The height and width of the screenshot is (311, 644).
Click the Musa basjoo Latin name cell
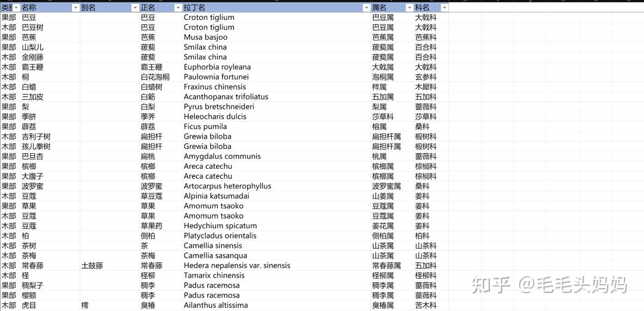pos(277,37)
